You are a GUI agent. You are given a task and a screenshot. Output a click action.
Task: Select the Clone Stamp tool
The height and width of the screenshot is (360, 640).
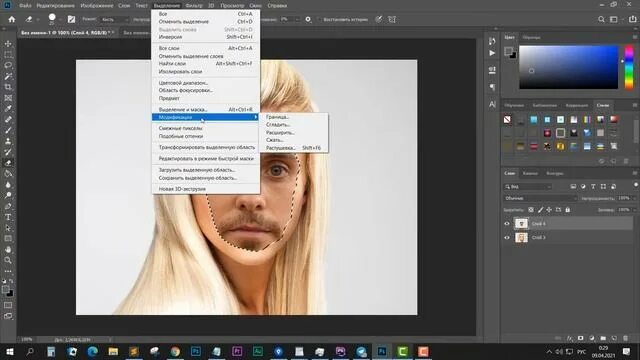8,141
